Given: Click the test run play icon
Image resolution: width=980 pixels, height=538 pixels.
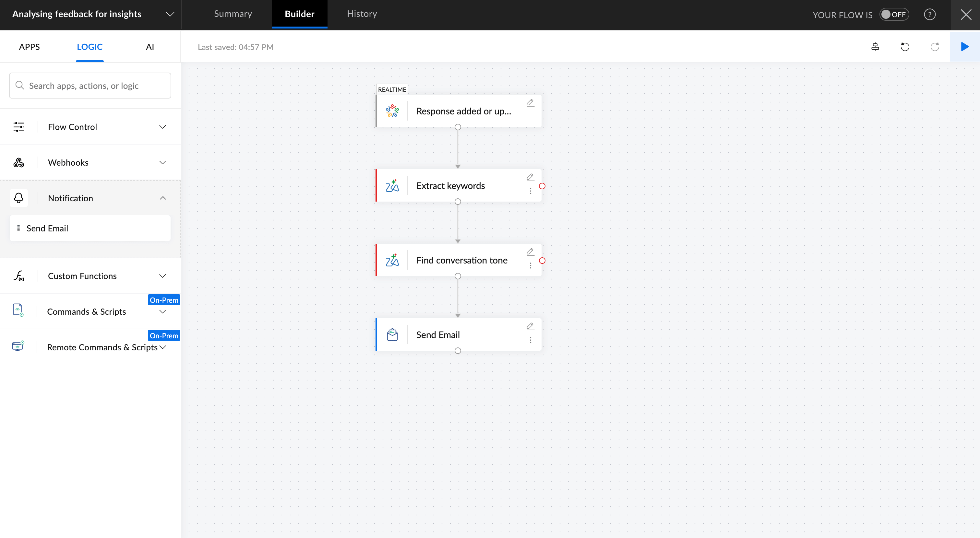Looking at the screenshot, I should pos(964,47).
